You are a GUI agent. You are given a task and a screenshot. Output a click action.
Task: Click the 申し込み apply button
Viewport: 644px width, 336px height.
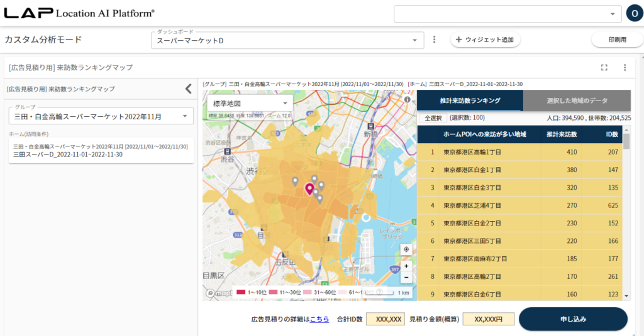(x=572, y=319)
